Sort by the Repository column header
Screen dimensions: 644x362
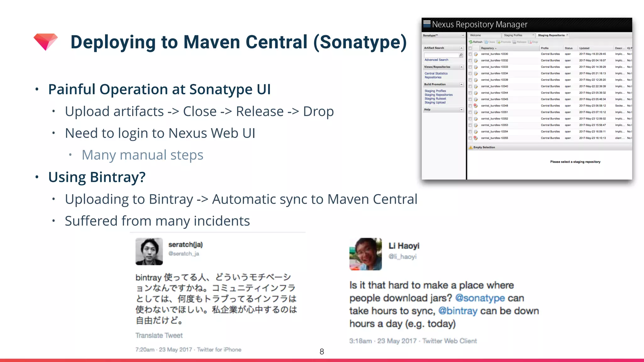509,48
